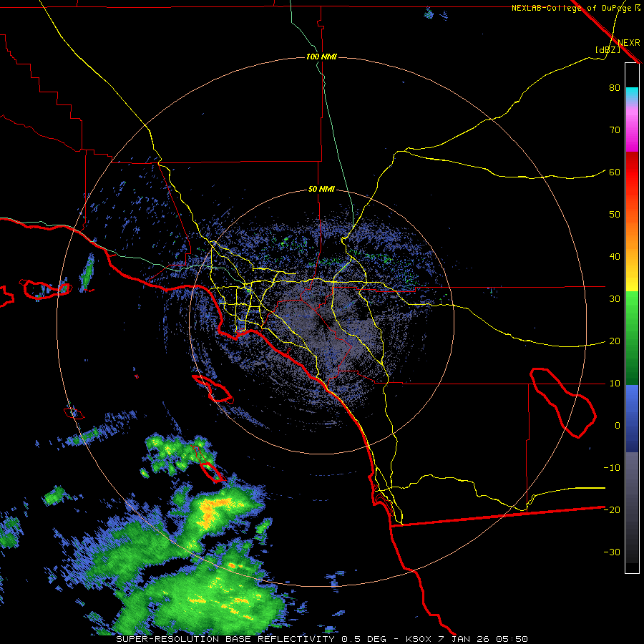This screenshot has width=644, height=644.
Task: Click the -30 value on the dBZ scale
Action: pyautogui.click(x=612, y=552)
